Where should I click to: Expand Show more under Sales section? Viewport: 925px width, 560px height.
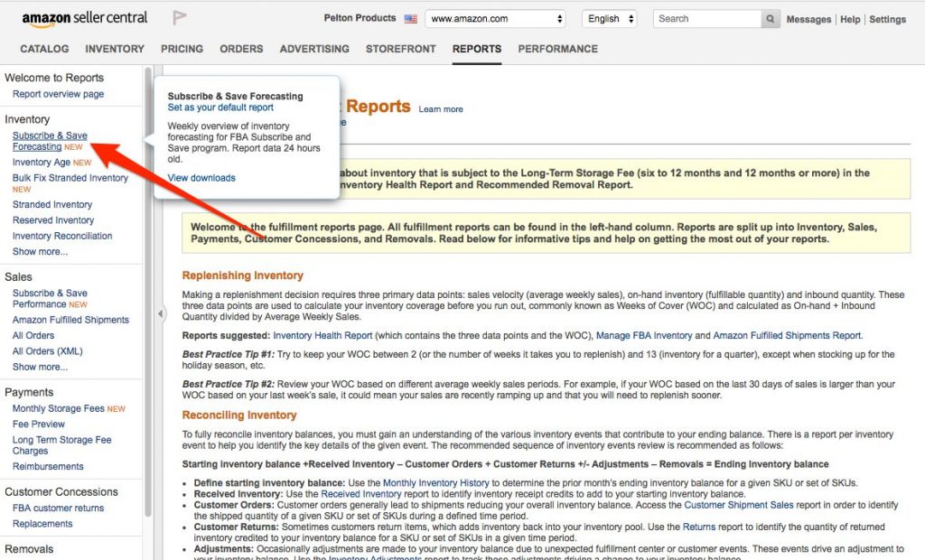coord(40,367)
